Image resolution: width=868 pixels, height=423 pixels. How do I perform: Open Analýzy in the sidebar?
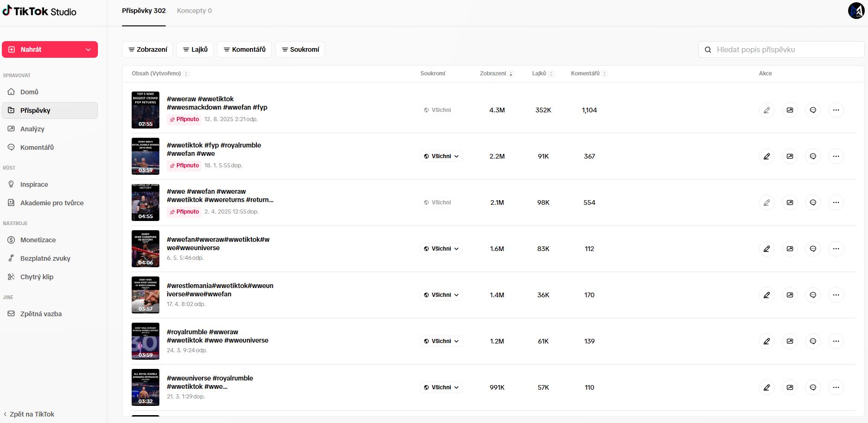pyautogui.click(x=50, y=129)
